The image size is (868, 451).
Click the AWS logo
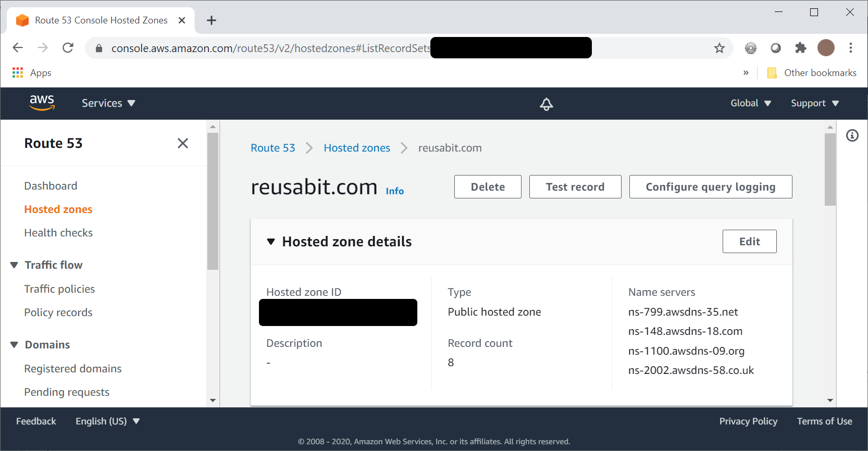coord(42,103)
